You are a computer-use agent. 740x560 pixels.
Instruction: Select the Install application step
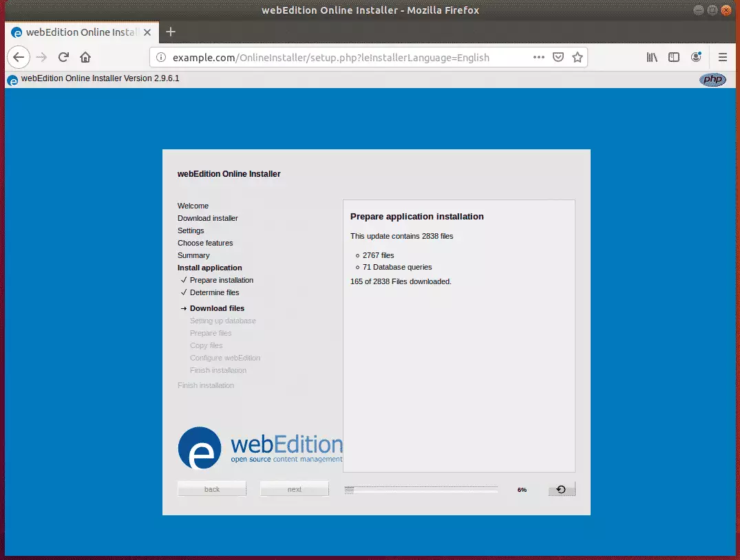209,268
